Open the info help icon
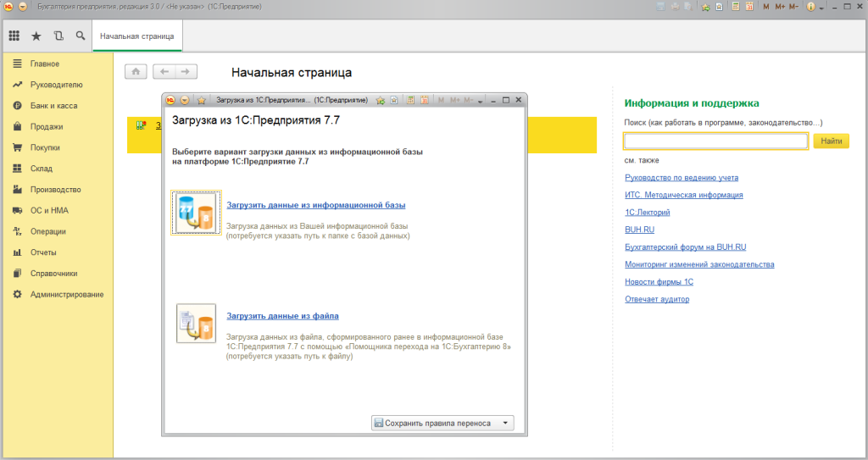 click(811, 7)
